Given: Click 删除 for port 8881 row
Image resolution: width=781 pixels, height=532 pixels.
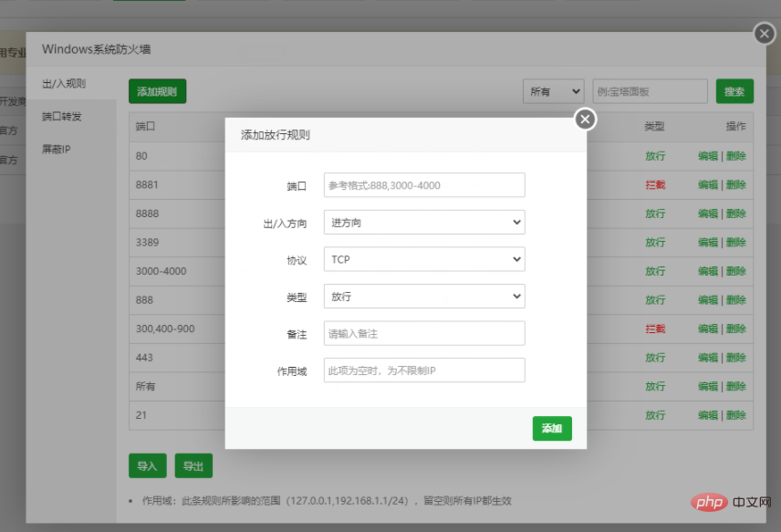Looking at the screenshot, I should (x=736, y=185).
